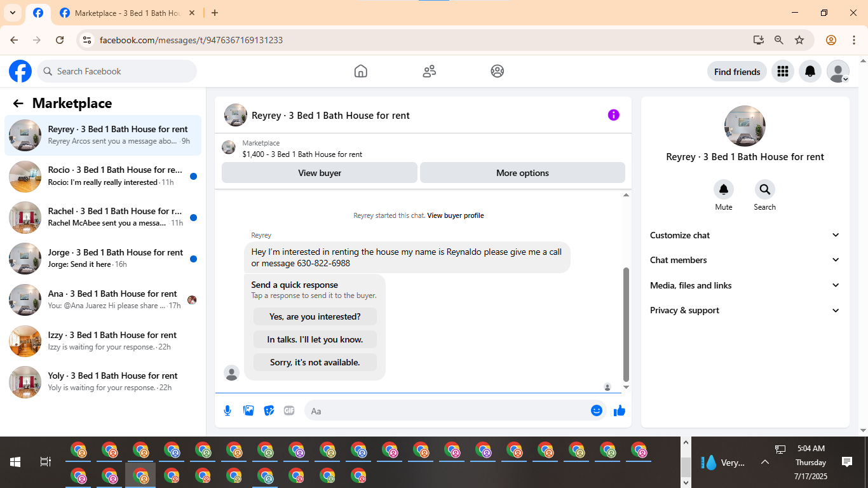Go back using Marketplace back arrow
868x488 pixels.
click(x=18, y=104)
